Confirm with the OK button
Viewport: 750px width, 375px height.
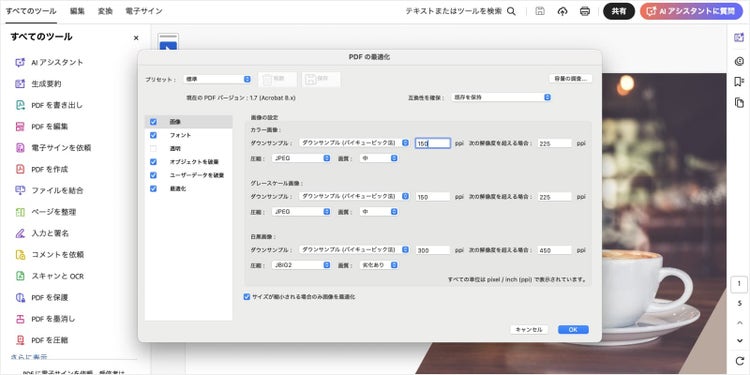(574, 330)
